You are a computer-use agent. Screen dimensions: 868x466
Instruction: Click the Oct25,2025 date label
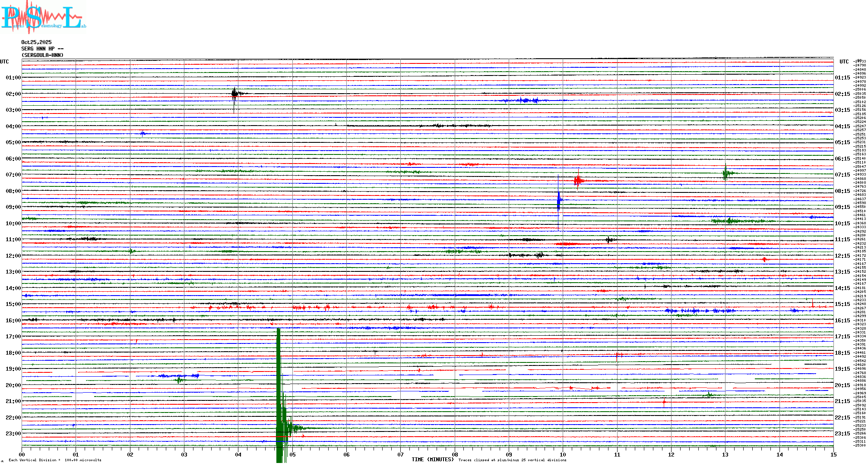[36, 42]
